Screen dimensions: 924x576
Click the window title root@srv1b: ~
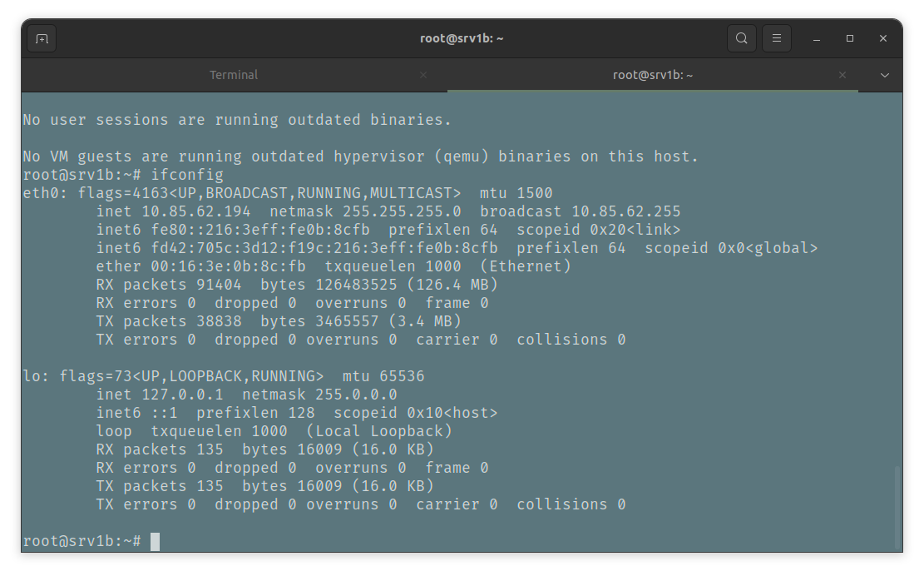point(462,38)
